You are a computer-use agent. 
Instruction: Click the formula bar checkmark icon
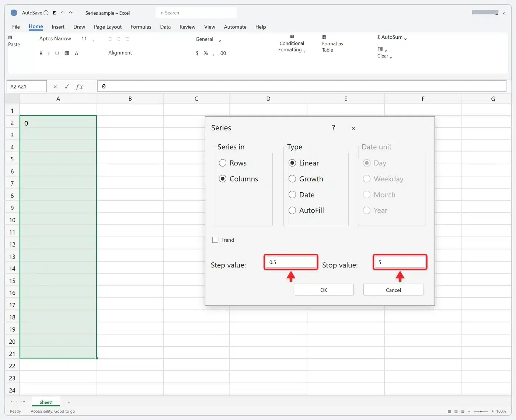point(67,87)
